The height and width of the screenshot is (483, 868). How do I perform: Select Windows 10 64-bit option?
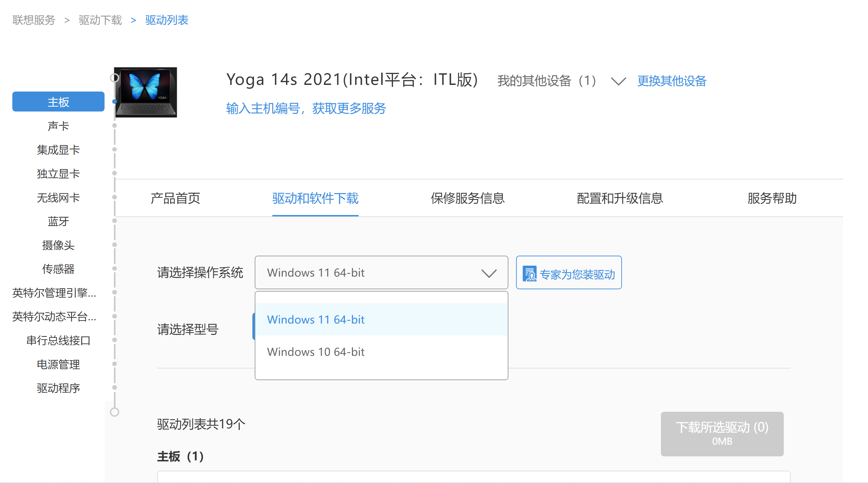(382, 352)
